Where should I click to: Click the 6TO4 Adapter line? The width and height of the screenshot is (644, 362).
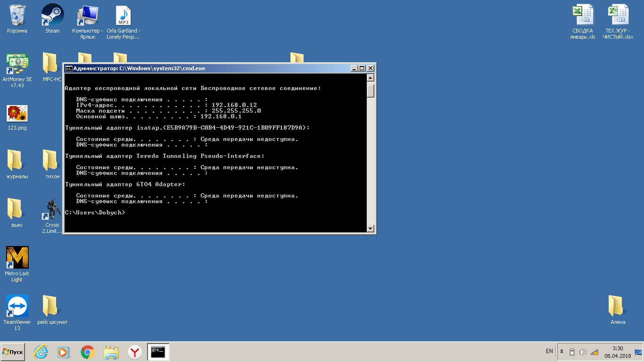click(125, 184)
